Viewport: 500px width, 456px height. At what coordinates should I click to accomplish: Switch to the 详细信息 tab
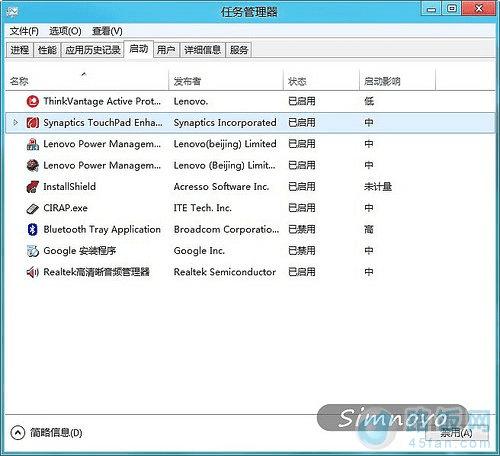pyautogui.click(x=203, y=50)
